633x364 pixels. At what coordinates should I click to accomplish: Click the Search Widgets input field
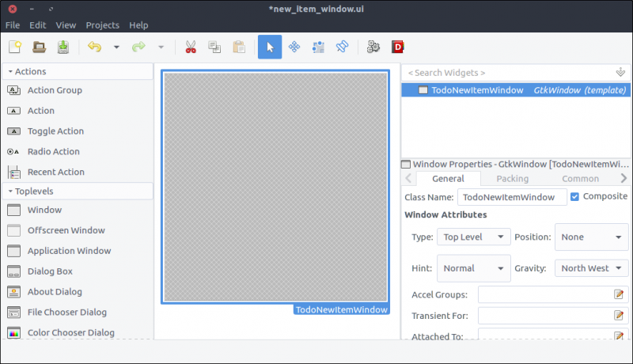(506, 73)
